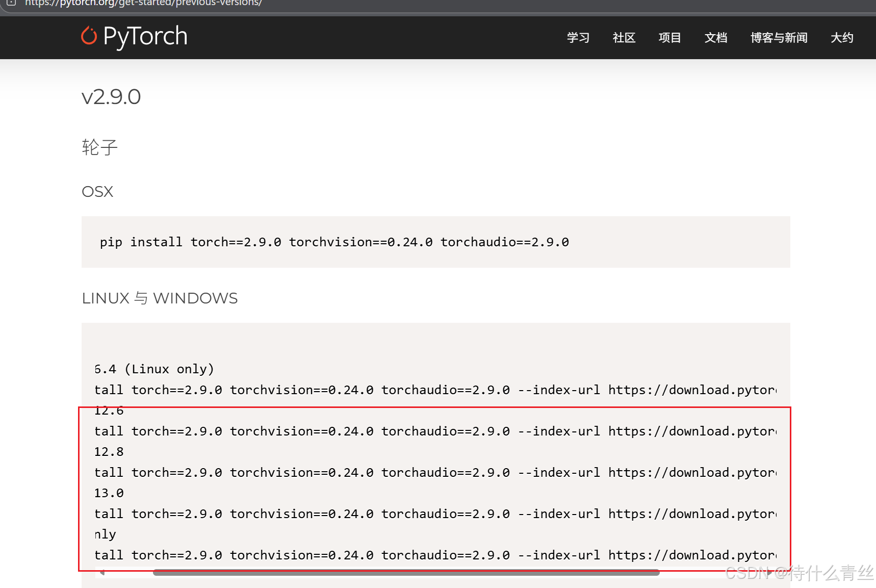The image size is (876, 588).
Task: Click the OSX heading
Action: click(x=97, y=192)
